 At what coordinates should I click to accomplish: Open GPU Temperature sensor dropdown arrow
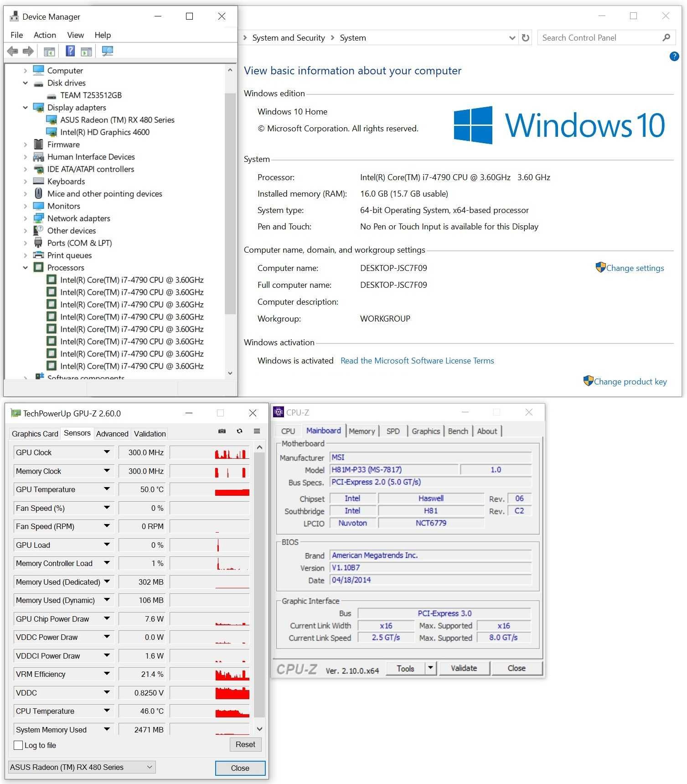107,489
